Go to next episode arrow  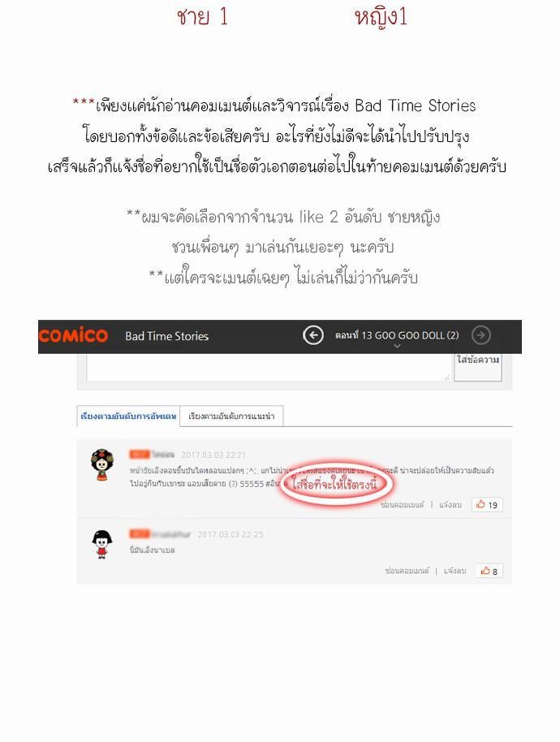pos(481,335)
